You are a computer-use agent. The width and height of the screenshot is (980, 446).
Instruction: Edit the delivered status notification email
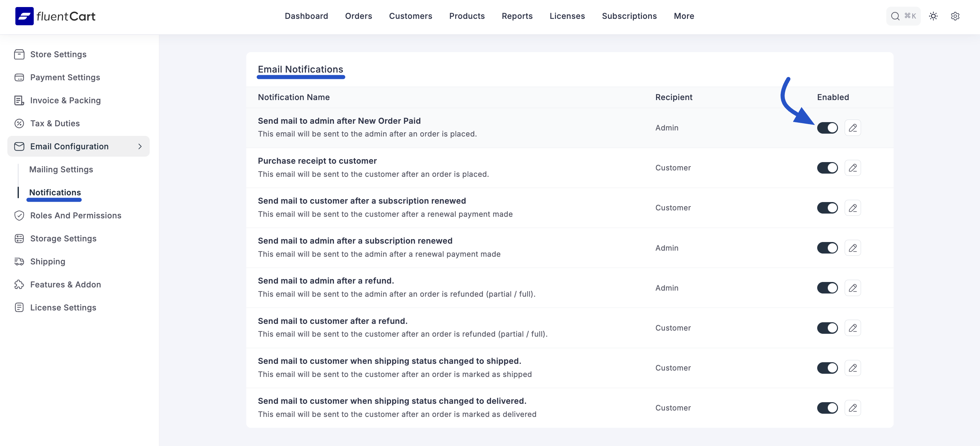[x=853, y=408]
